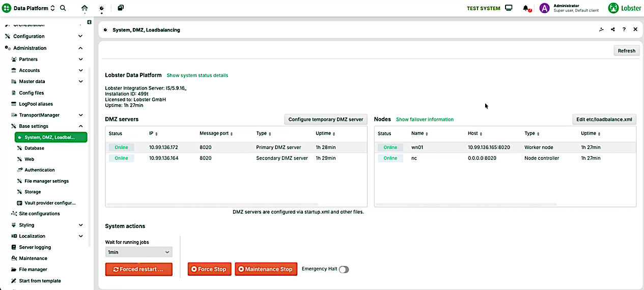Select DMZ server row 10.99.136.172
Screen dimensions: 644x290
[x=236, y=147]
